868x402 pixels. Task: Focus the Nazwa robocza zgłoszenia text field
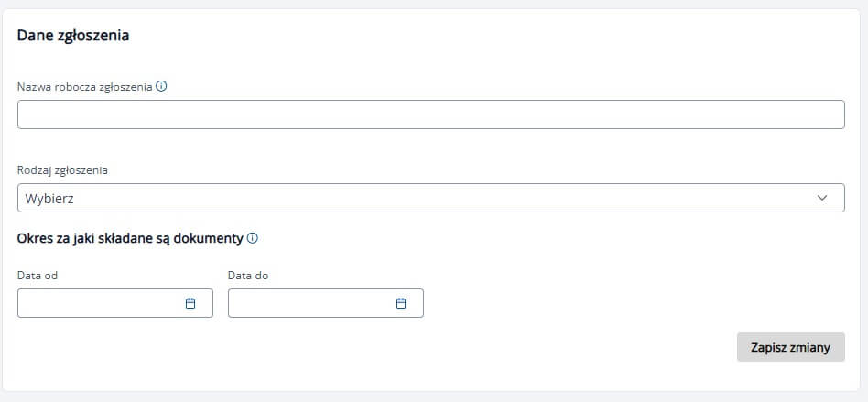tap(430, 114)
